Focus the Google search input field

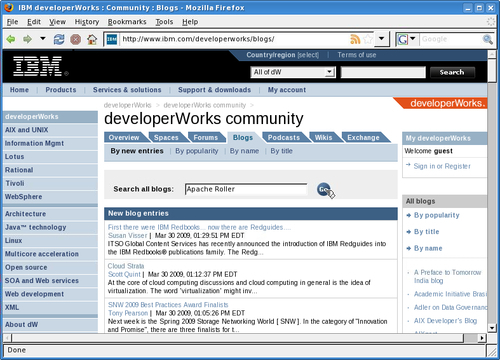tap(451, 39)
